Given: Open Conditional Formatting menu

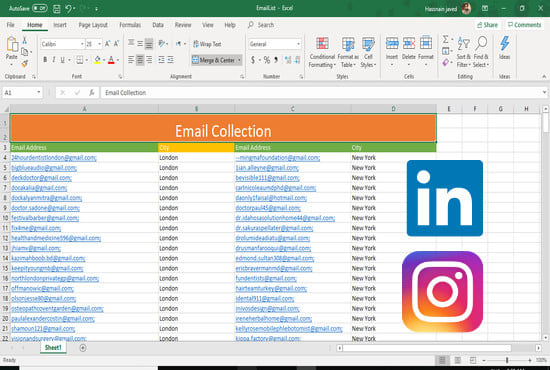Looking at the screenshot, I should coord(322,52).
